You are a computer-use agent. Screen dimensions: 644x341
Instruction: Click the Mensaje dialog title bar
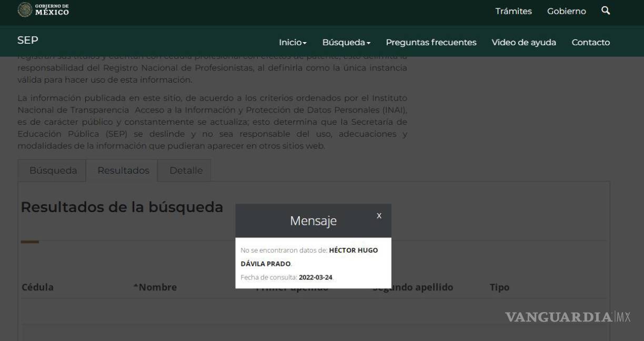(313, 221)
